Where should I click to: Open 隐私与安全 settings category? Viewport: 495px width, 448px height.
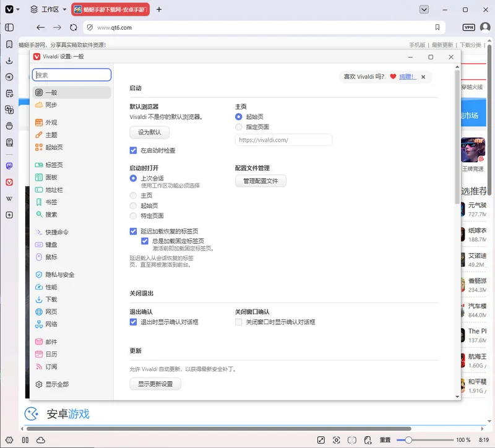coord(72,275)
